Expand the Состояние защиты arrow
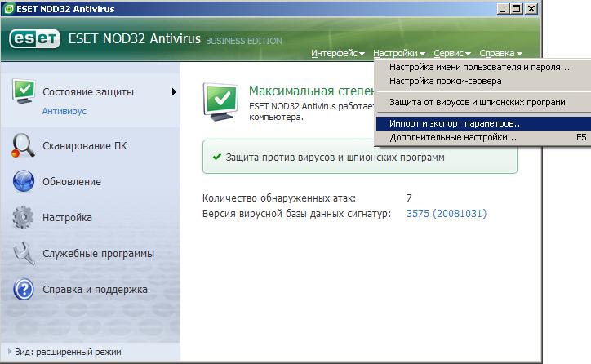Image resolution: width=591 pixels, height=364 pixels. coord(174,92)
